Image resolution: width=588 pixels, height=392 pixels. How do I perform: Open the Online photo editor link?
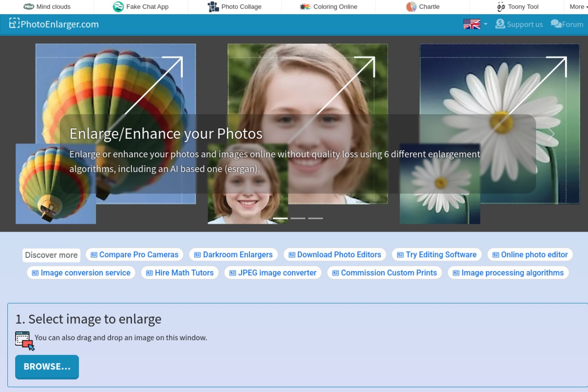530,255
